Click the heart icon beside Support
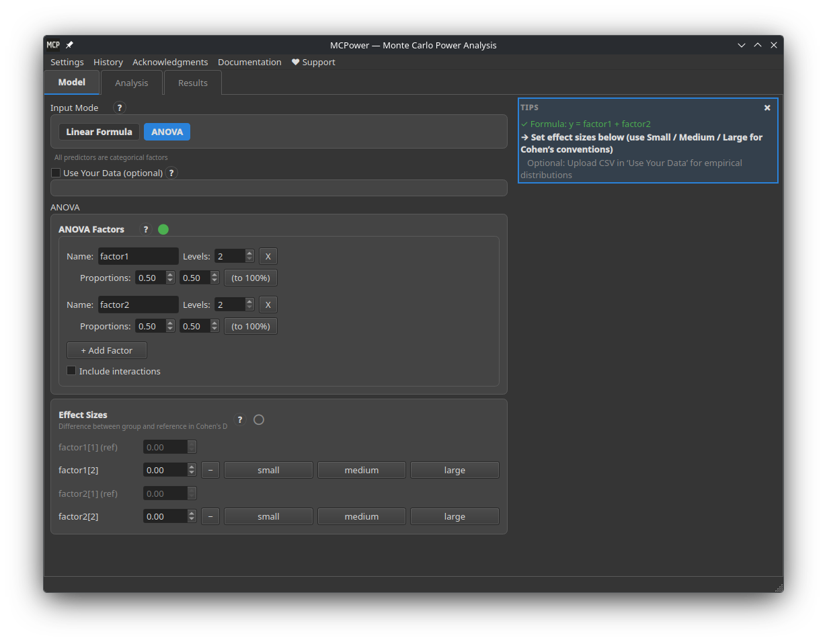Viewport: 827px width, 644px height. pyautogui.click(x=294, y=62)
